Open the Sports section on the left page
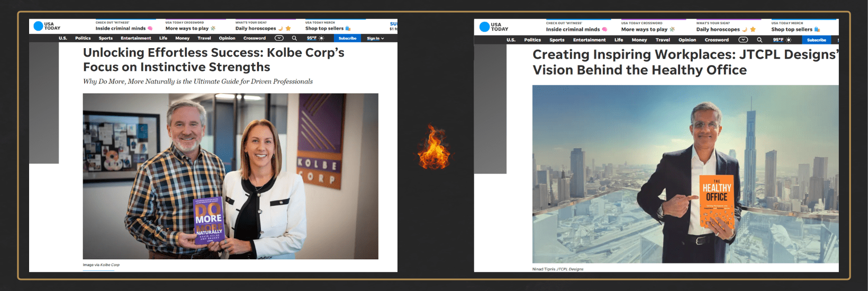Image resolution: width=868 pixels, height=291 pixels. [106, 38]
